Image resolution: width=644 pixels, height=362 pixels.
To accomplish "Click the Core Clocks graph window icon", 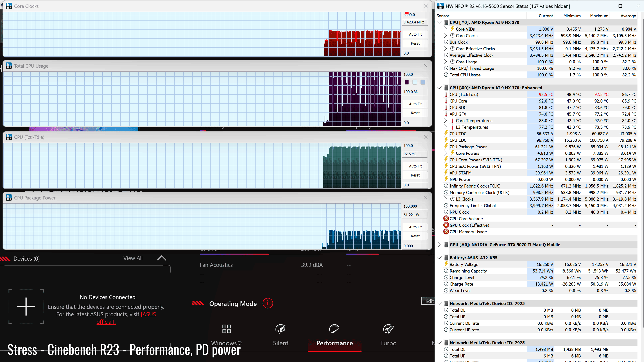I will (9, 6).
